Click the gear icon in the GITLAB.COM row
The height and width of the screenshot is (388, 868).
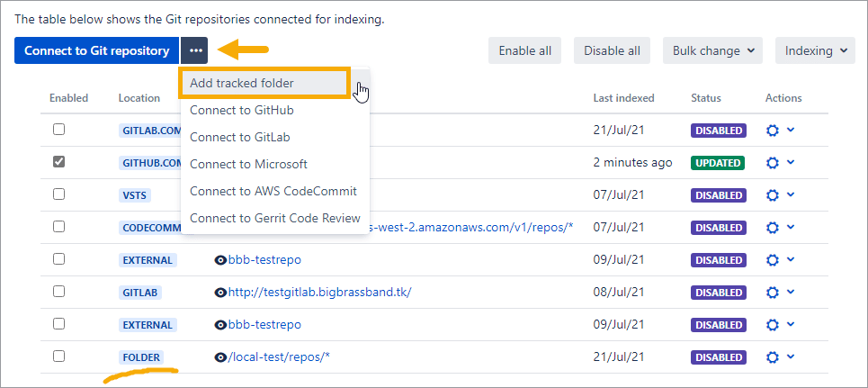click(771, 131)
